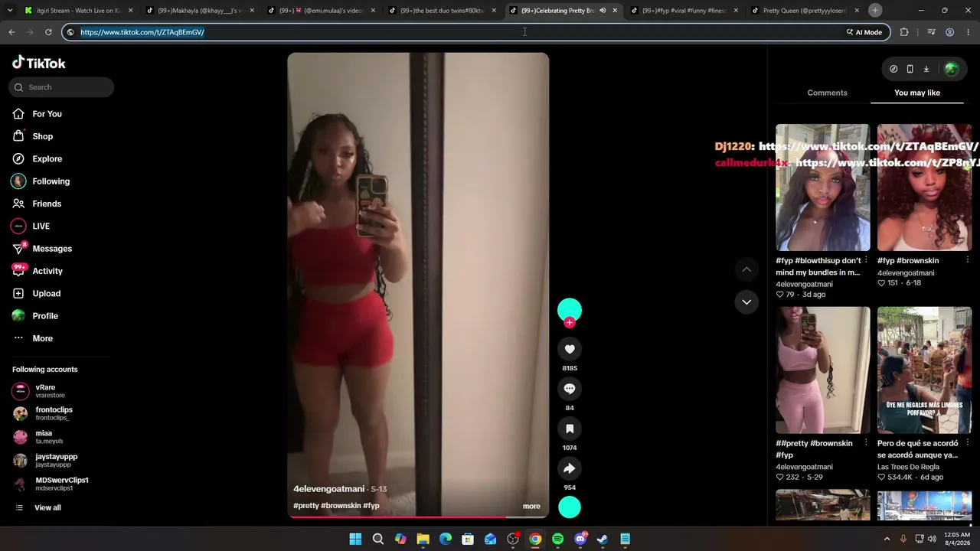Viewport: 980px width, 551px height.
Task: Open the comments bubble showing 84
Action: coord(570,389)
